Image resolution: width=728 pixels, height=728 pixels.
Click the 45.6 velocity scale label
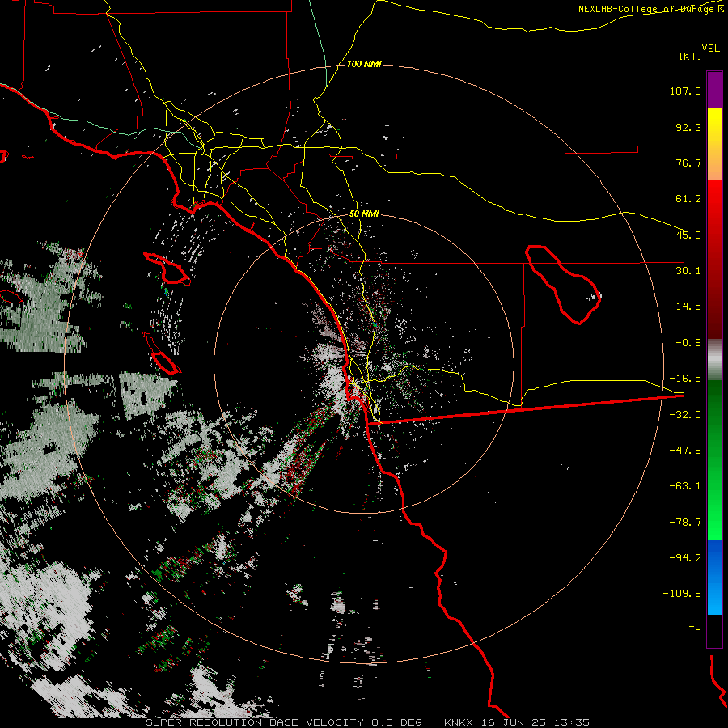click(x=688, y=235)
